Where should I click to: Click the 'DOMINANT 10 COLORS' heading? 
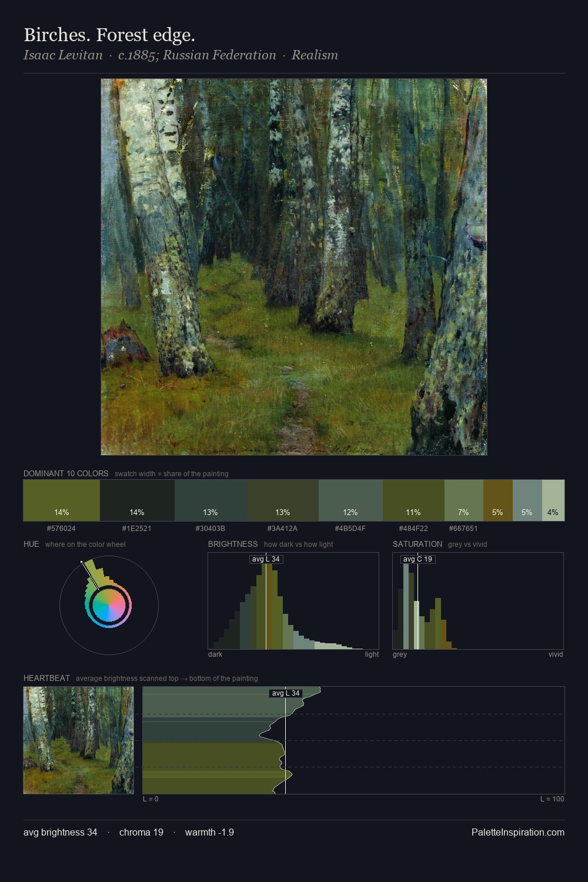pos(66,473)
